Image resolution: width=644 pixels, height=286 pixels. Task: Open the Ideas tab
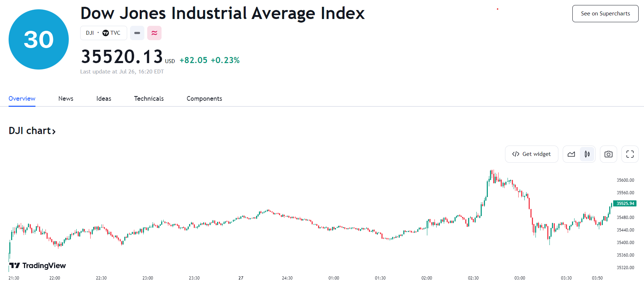pyautogui.click(x=104, y=99)
